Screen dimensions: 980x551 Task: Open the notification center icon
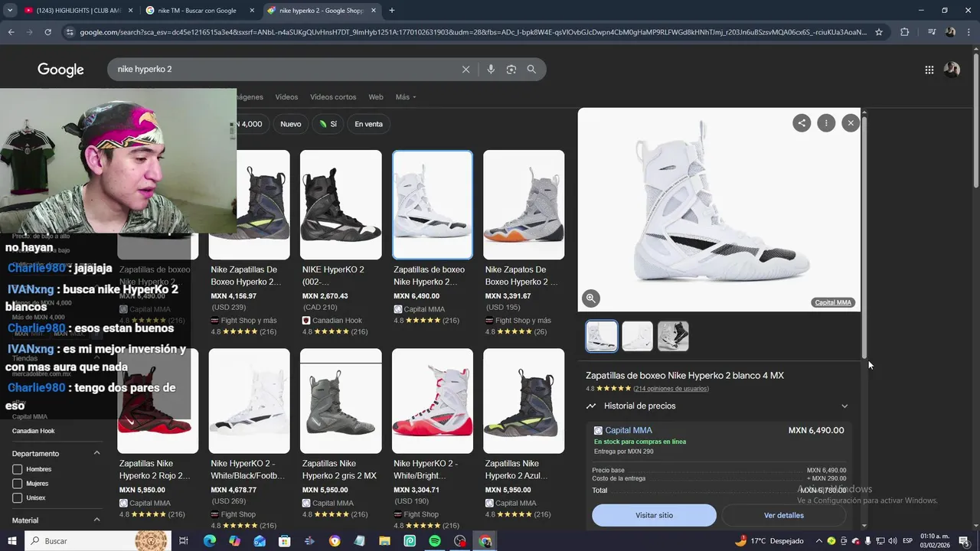[964, 541]
